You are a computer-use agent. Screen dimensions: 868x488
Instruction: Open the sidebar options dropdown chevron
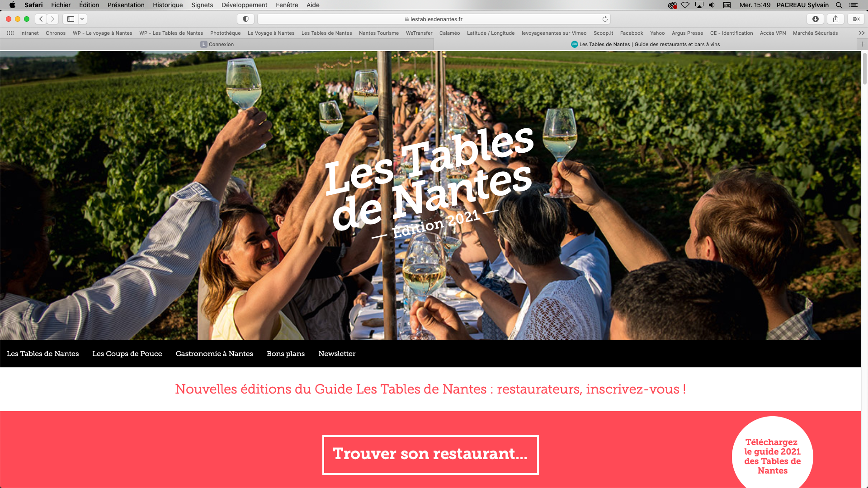[x=82, y=19]
